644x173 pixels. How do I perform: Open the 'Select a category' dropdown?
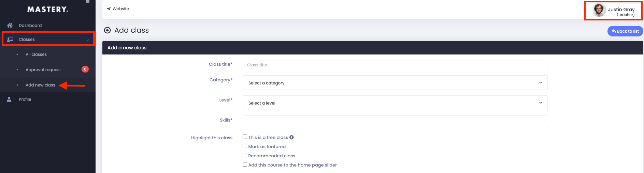click(395, 83)
